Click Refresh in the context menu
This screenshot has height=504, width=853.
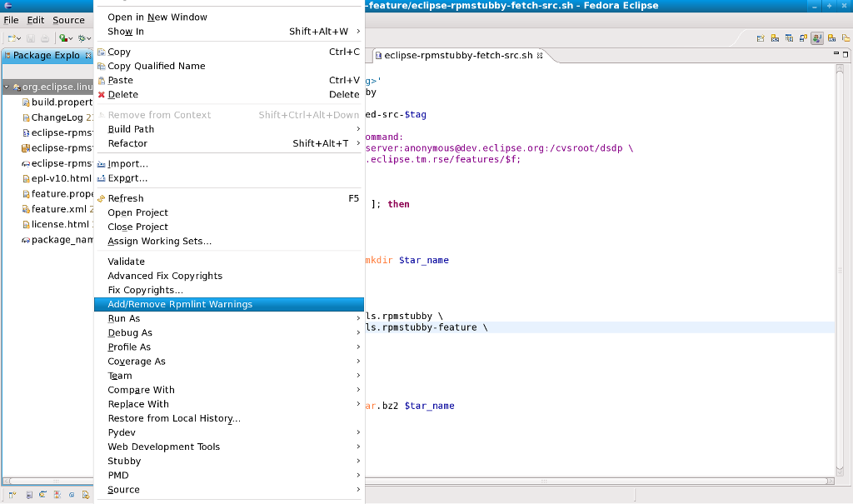(x=229, y=198)
